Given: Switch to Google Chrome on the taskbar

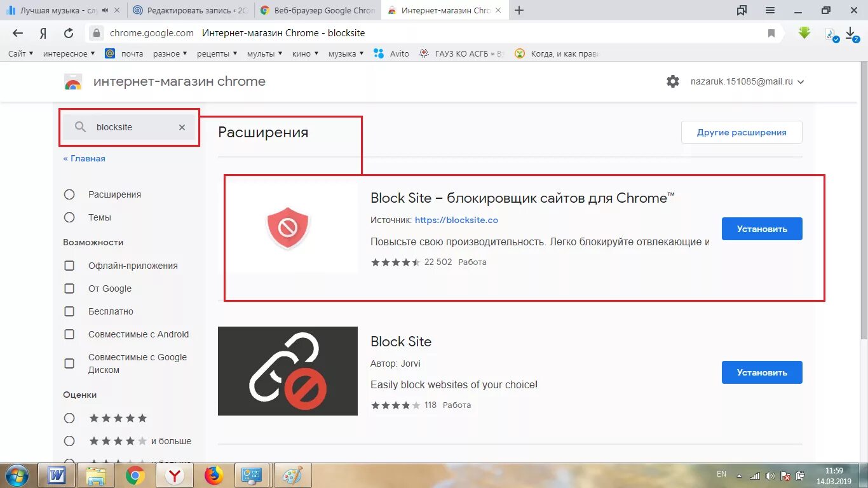Looking at the screenshot, I should point(135,475).
